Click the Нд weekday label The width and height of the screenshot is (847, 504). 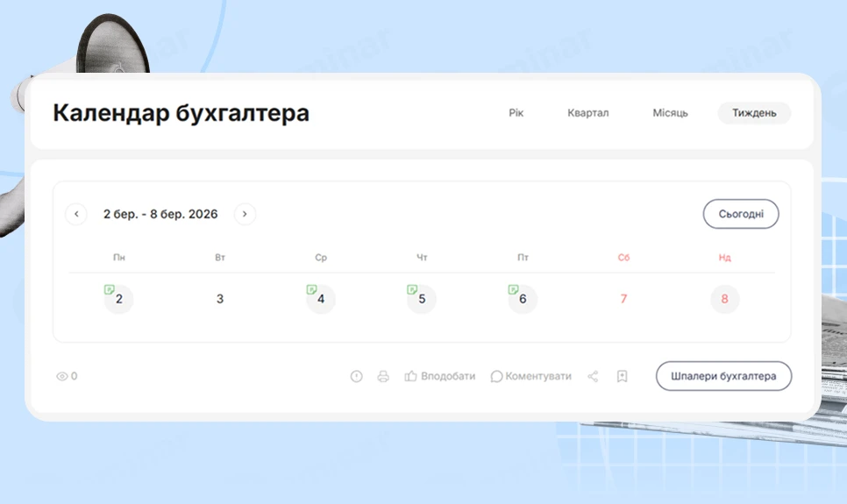[x=724, y=258]
